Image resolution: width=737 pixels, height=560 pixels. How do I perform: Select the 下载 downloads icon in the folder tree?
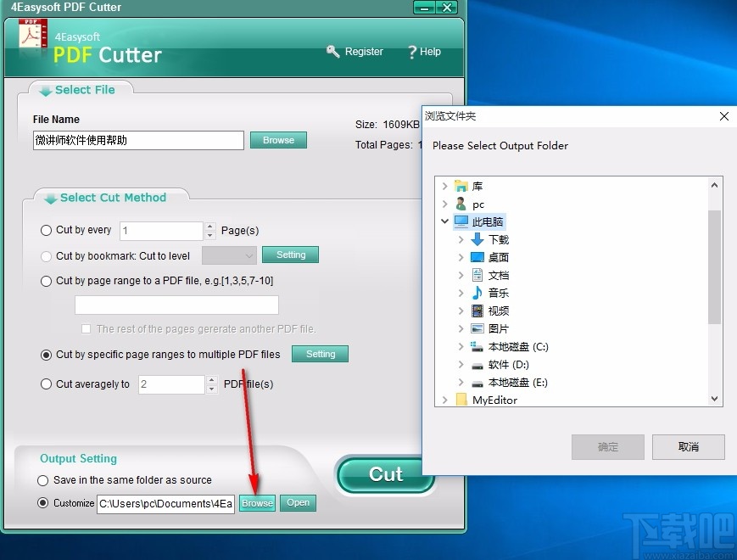pyautogui.click(x=477, y=239)
